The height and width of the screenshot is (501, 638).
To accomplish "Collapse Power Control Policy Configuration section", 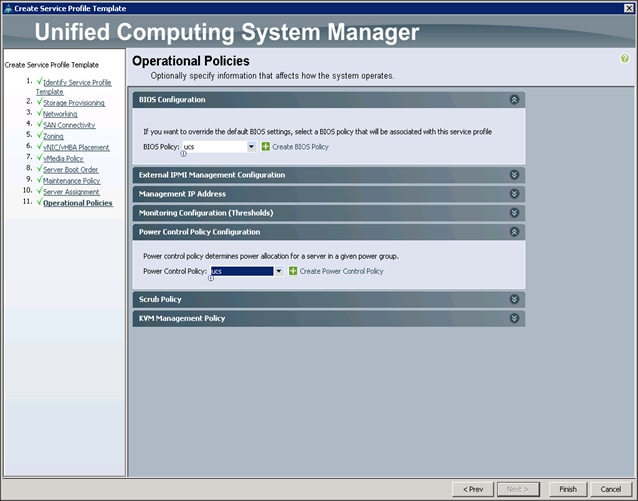I will (514, 232).
